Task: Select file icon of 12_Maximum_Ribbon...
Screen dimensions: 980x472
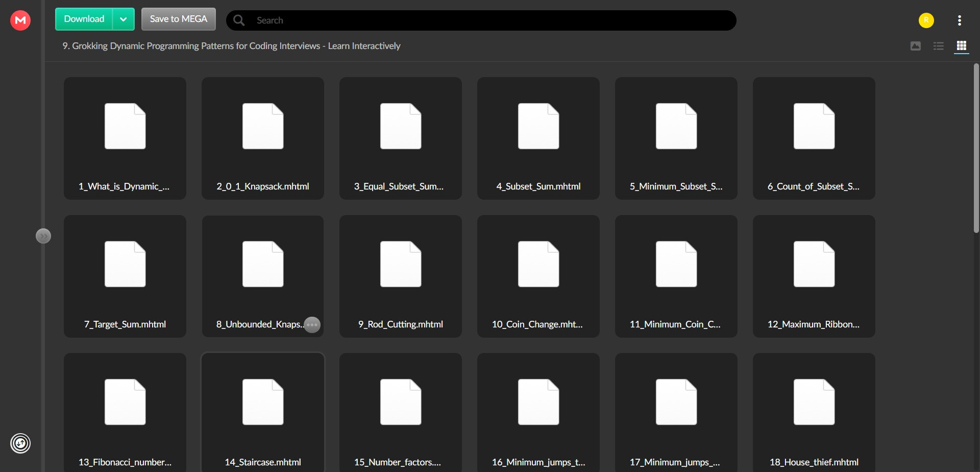Action: [x=814, y=264]
